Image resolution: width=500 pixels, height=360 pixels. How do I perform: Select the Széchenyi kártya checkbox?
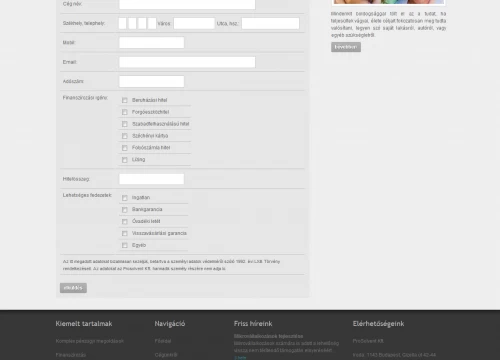pos(125,136)
